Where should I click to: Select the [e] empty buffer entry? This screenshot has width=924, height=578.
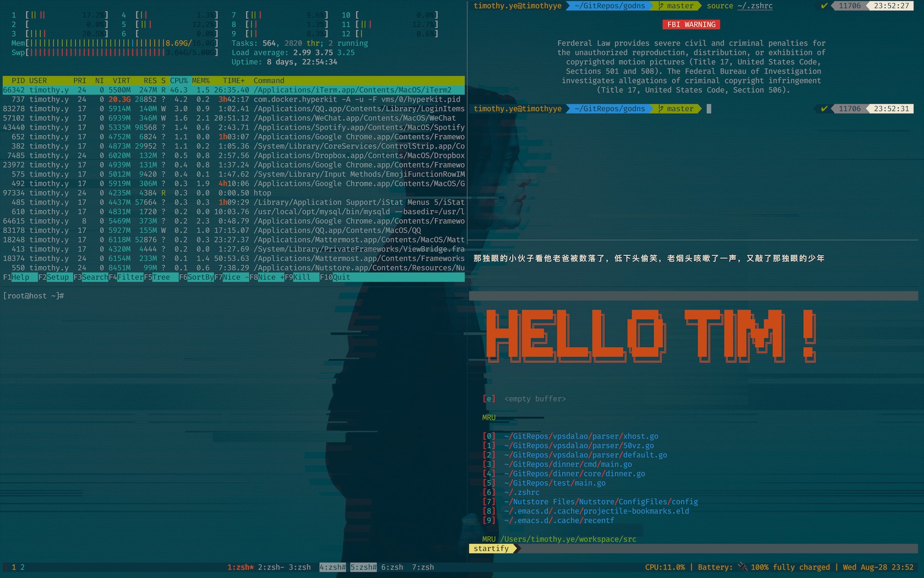(524, 399)
